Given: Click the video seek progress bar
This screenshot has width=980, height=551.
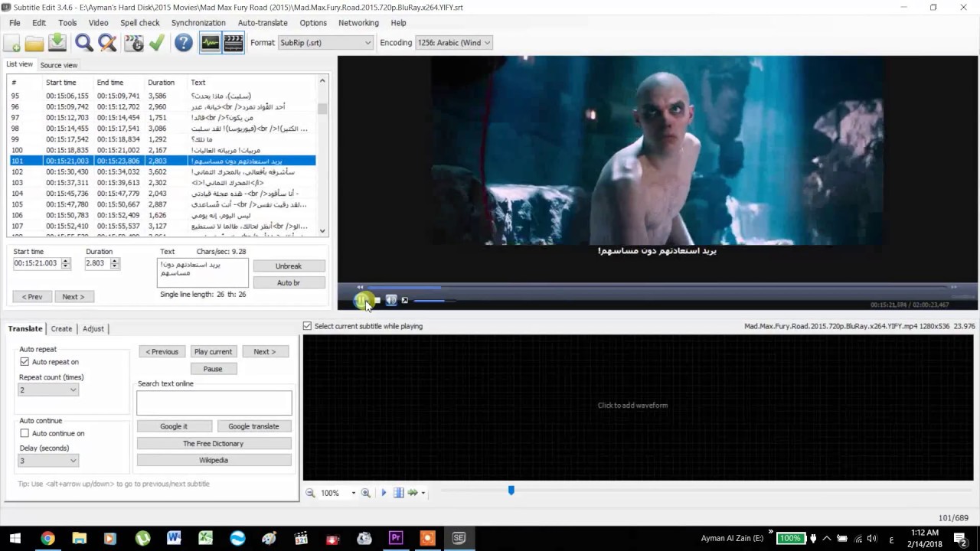Looking at the screenshot, I should [x=657, y=288].
